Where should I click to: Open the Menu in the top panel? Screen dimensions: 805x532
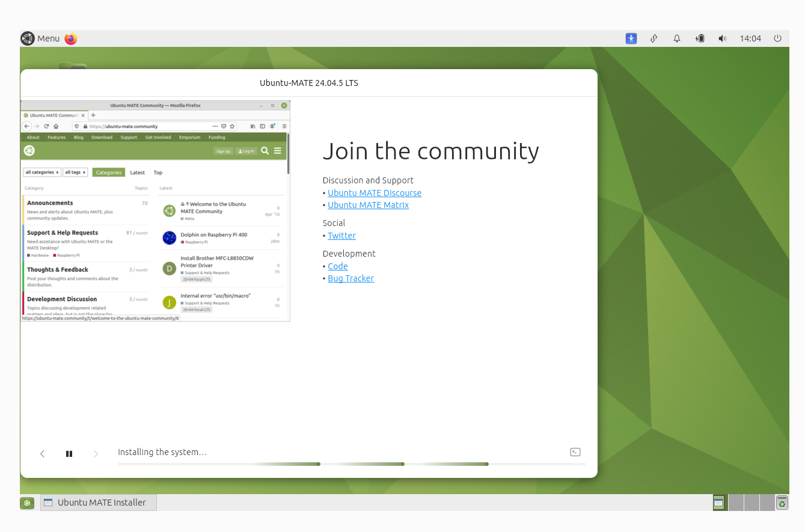point(40,38)
